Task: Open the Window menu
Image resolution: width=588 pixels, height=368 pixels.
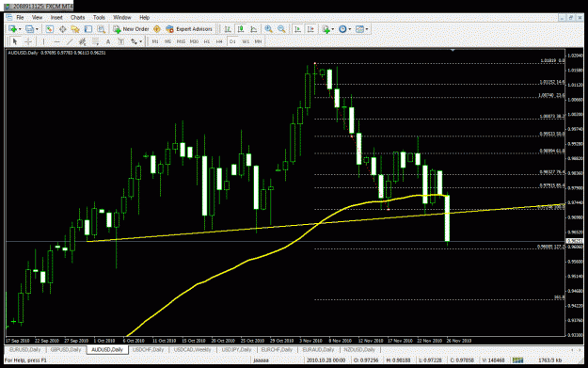Action: click(122, 17)
